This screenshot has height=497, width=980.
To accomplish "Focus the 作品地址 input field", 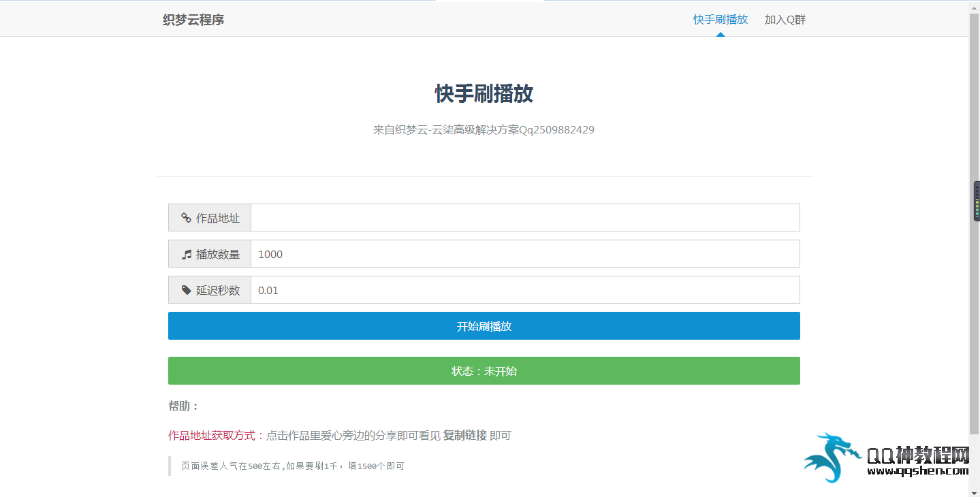I will point(525,218).
